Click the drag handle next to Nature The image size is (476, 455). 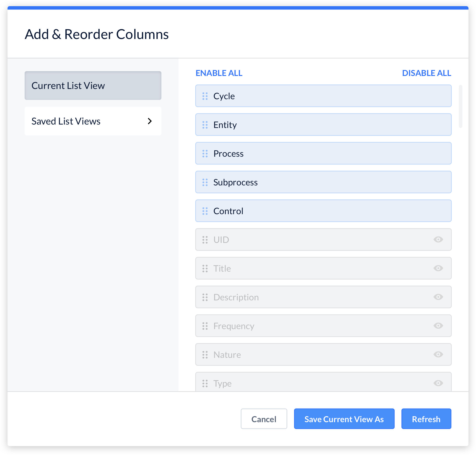[x=205, y=355]
